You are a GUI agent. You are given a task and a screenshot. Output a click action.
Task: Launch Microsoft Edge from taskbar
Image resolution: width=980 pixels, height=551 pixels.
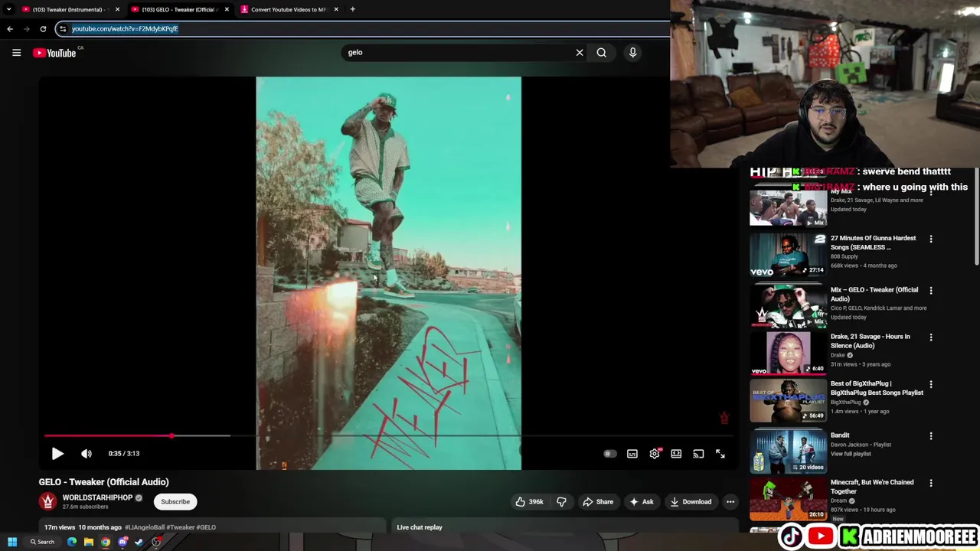coord(72,542)
